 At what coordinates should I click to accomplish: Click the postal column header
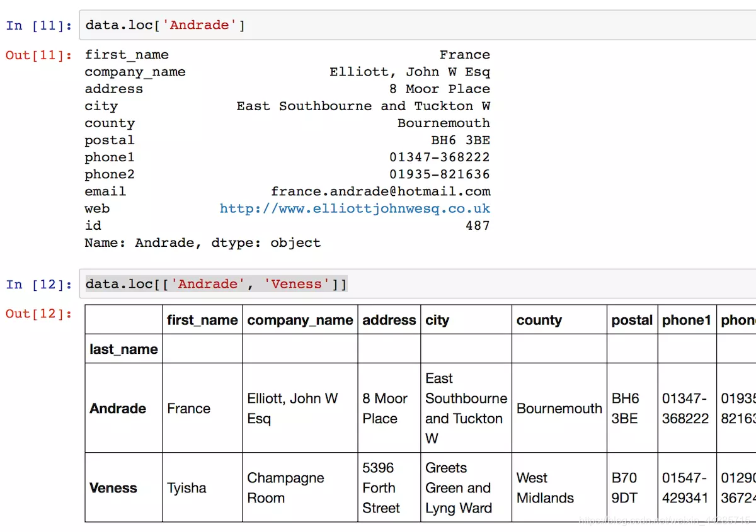click(632, 320)
